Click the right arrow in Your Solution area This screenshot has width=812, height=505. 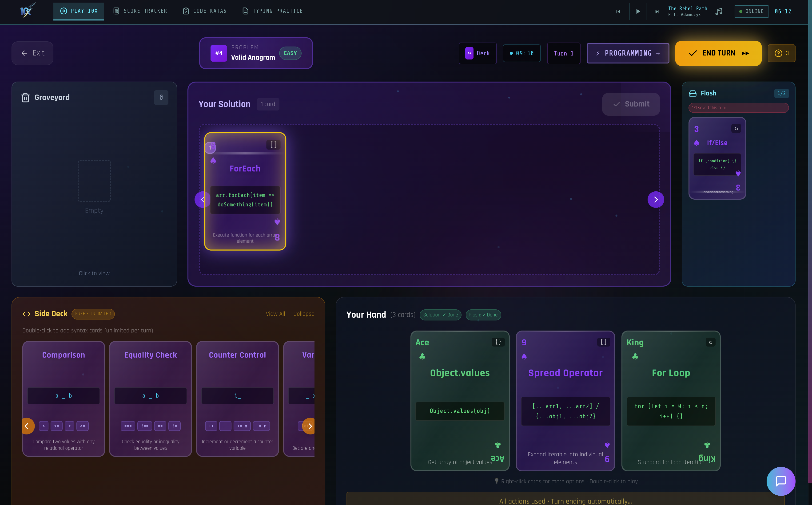[656, 199]
